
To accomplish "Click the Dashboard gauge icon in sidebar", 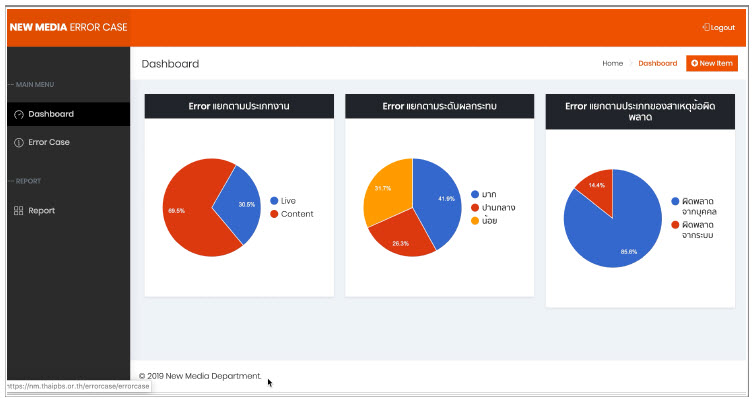I will [x=19, y=114].
